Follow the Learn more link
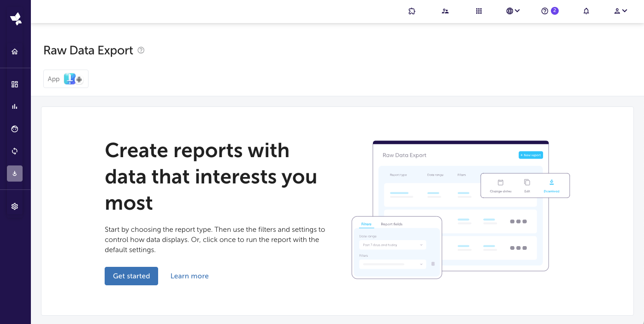 pyautogui.click(x=189, y=276)
